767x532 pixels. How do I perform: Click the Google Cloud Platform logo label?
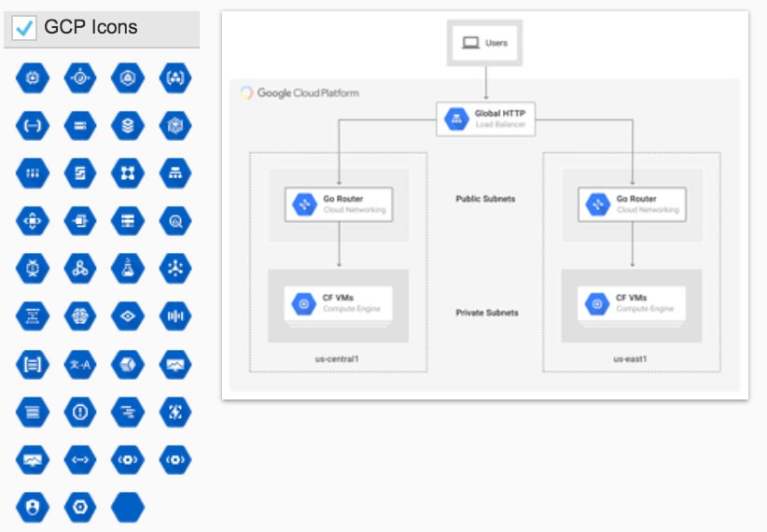[x=300, y=92]
